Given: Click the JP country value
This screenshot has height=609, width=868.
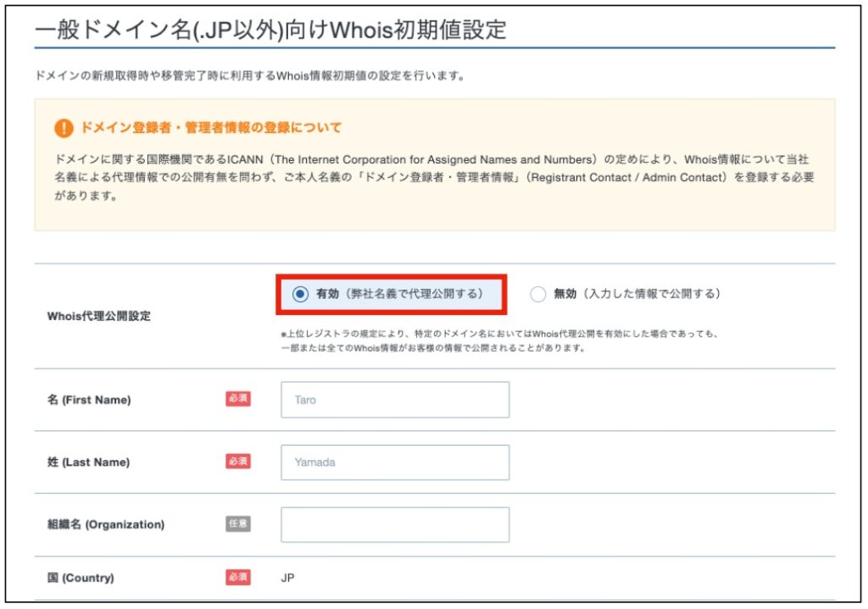Looking at the screenshot, I should pos(287,579).
